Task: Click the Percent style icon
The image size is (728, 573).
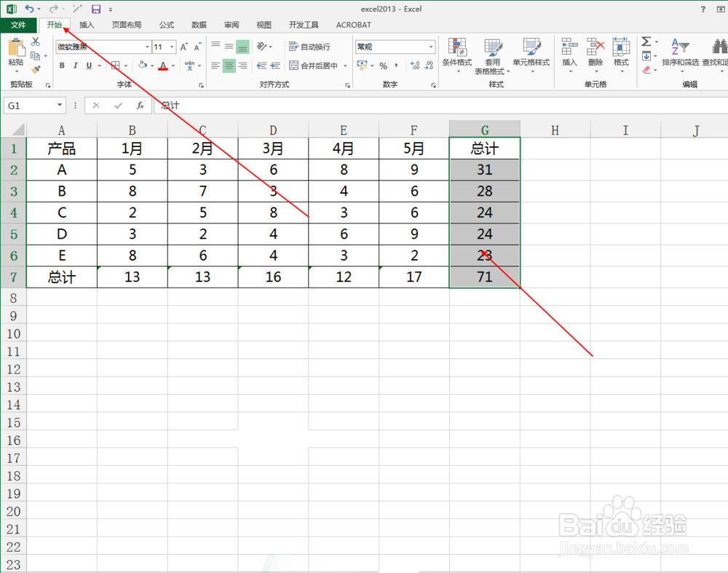Action: [x=384, y=66]
